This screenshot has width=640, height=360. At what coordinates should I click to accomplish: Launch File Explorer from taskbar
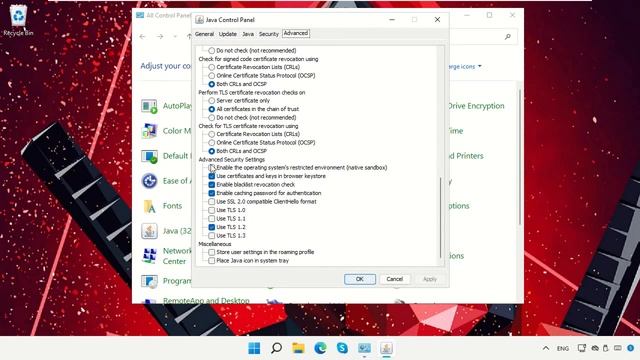[298, 348]
